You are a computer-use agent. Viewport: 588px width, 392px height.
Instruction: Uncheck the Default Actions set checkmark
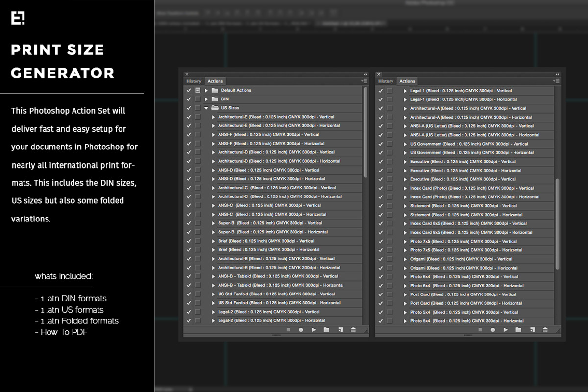pos(189,90)
